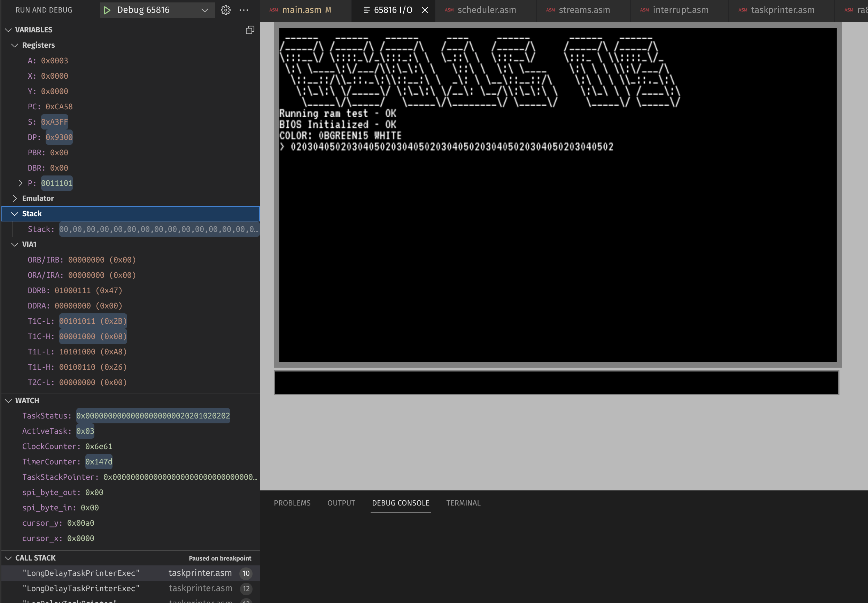The image size is (868, 603).
Task: Collapse the WATCH section
Action: click(x=8, y=400)
